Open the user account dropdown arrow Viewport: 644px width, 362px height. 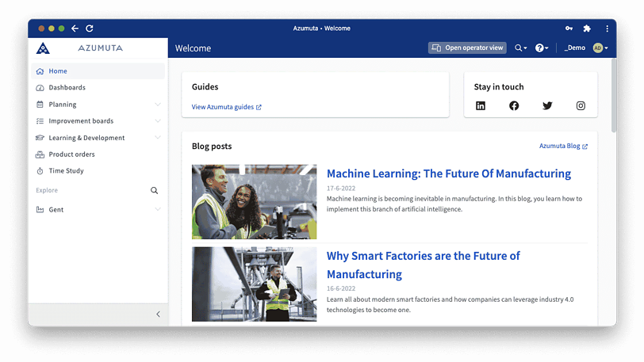[606, 48]
